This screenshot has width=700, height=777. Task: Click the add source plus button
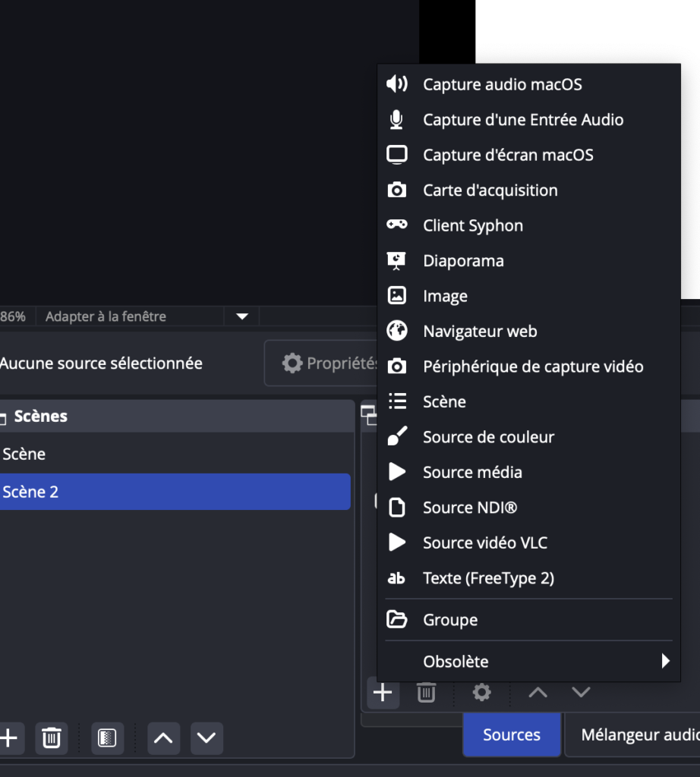coord(383,692)
